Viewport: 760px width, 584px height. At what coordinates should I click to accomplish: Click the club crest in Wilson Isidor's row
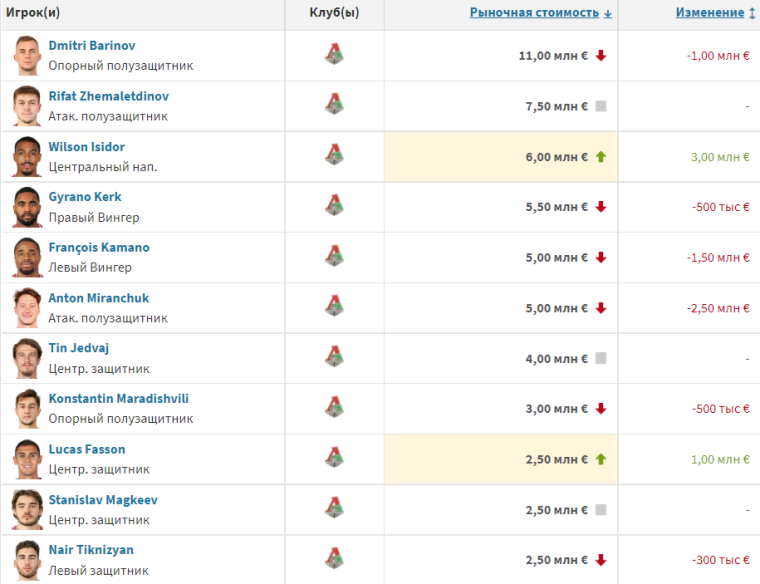(334, 156)
